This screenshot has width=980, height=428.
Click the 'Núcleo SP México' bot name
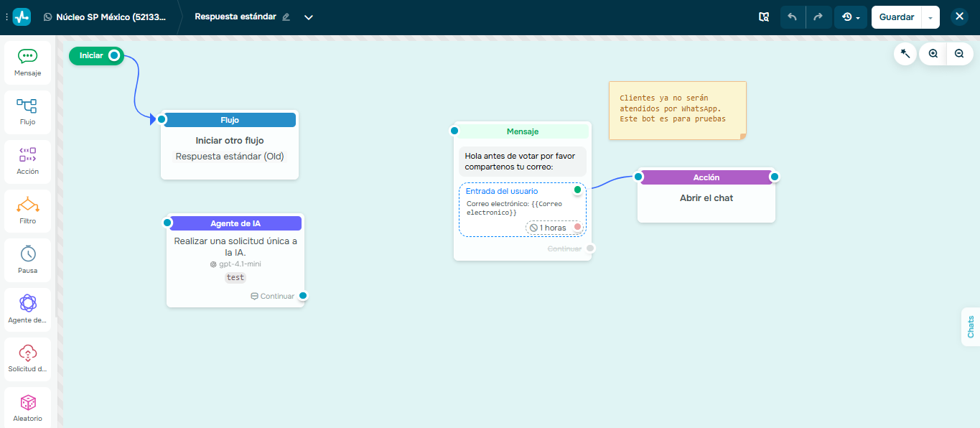(x=111, y=17)
